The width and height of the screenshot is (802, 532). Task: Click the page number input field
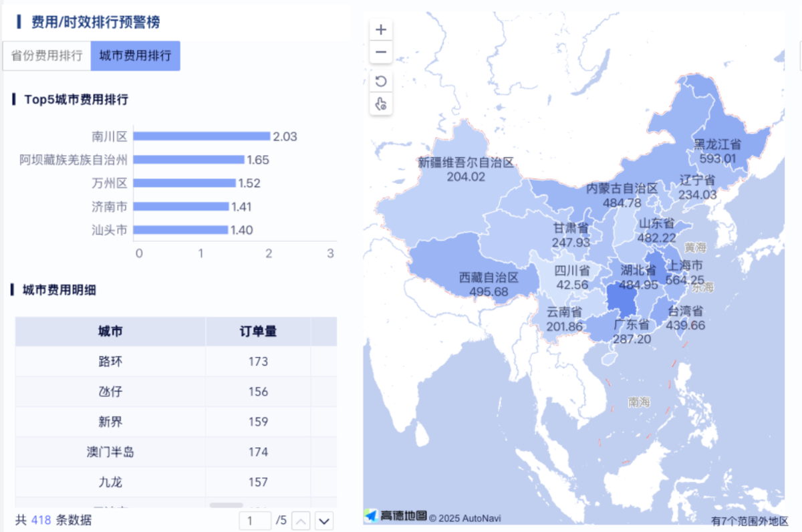tap(255, 521)
